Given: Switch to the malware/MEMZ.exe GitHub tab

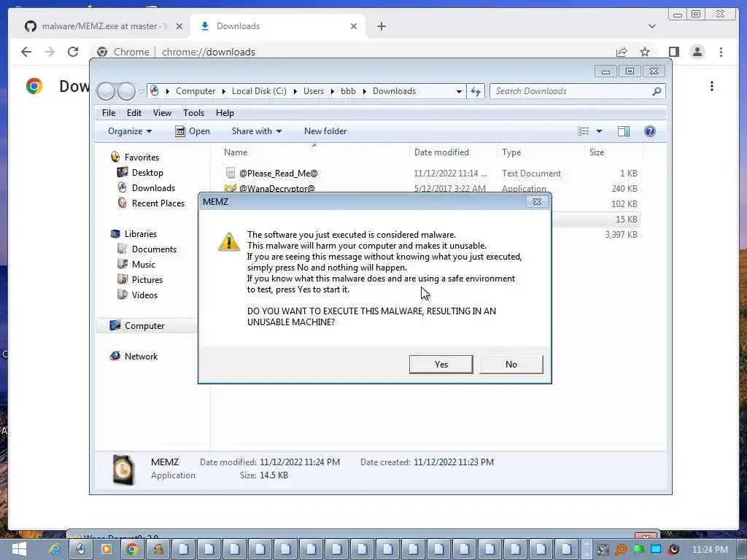Looking at the screenshot, I should 104,26.
